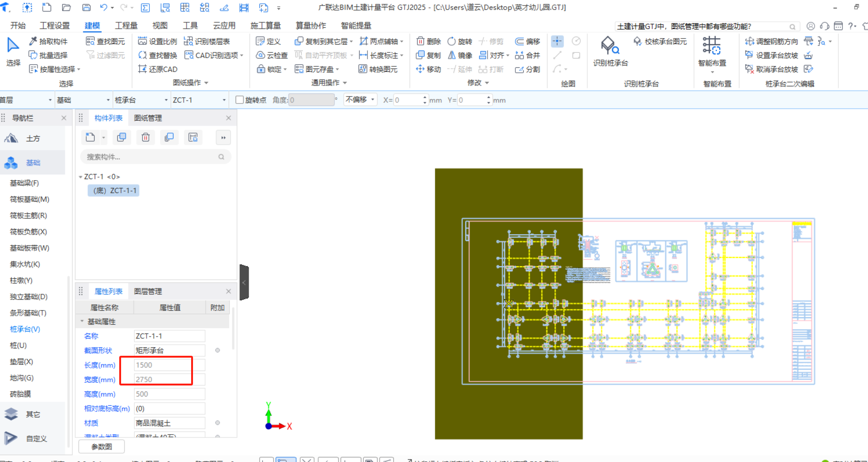Click 设置承台放坡 set cap slope
Screen dimensions: 868x462
(x=772, y=55)
